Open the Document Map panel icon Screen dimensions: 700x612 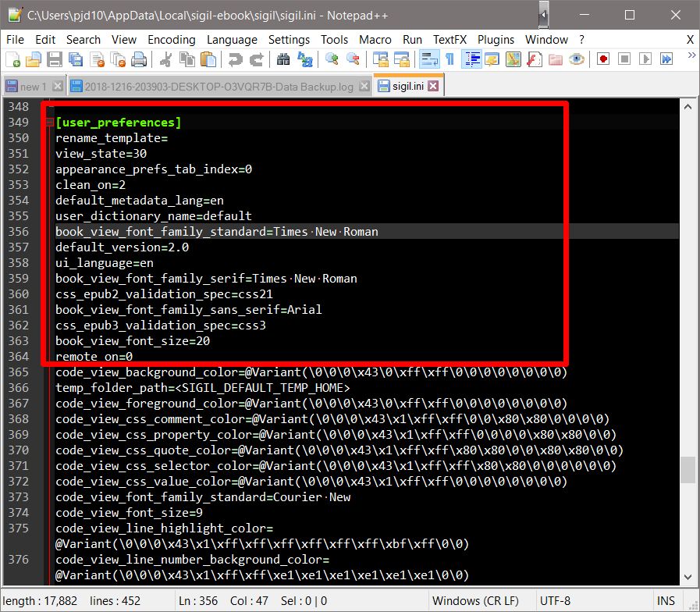click(513, 59)
